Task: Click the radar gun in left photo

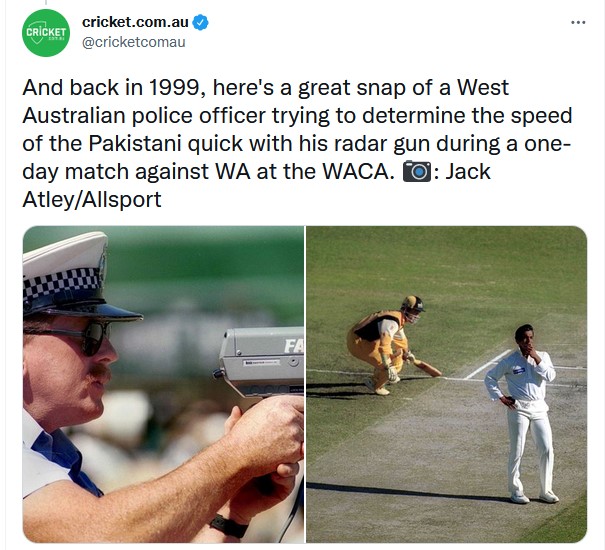Action: 260,362
